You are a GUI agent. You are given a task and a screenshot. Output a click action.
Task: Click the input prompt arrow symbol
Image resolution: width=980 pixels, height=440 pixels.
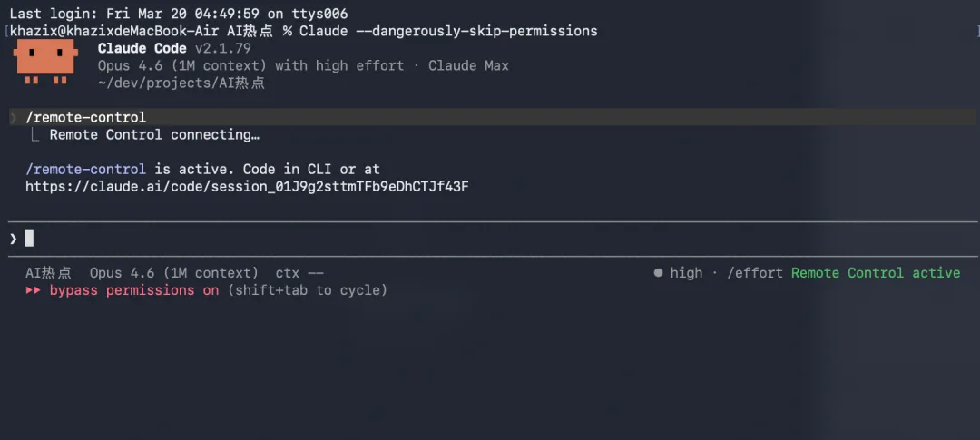click(x=13, y=239)
